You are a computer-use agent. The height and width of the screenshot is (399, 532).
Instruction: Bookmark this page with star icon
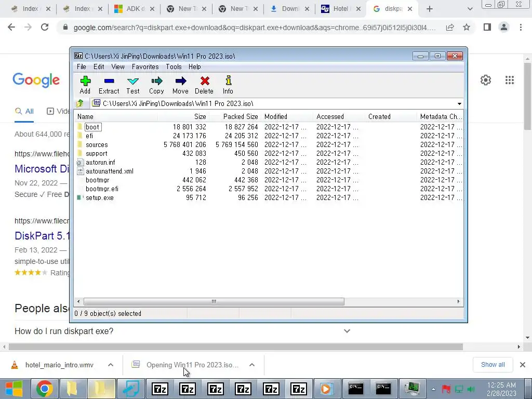click(x=467, y=27)
